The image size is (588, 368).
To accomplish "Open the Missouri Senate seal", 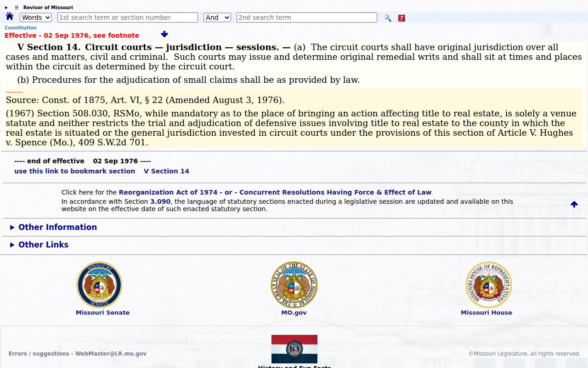I will coord(99,285).
